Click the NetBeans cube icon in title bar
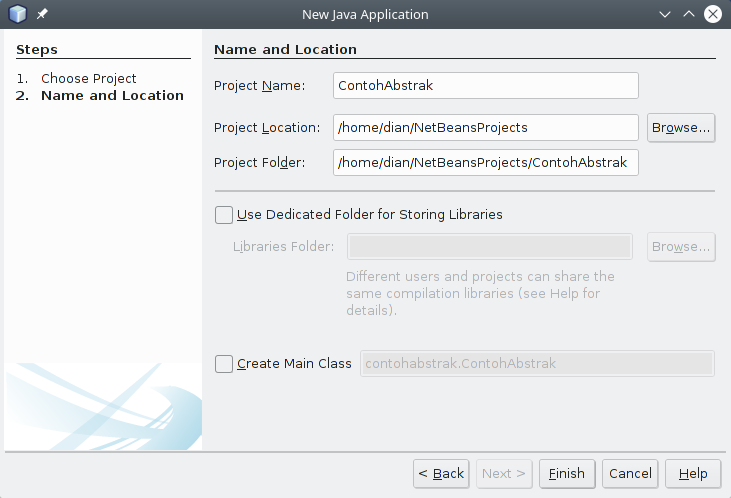 pyautogui.click(x=18, y=14)
